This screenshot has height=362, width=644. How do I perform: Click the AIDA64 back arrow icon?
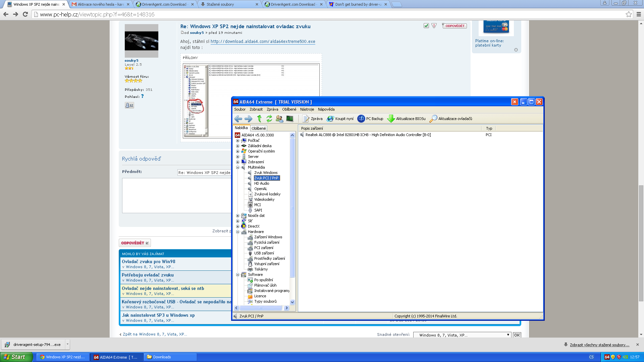[238, 119]
